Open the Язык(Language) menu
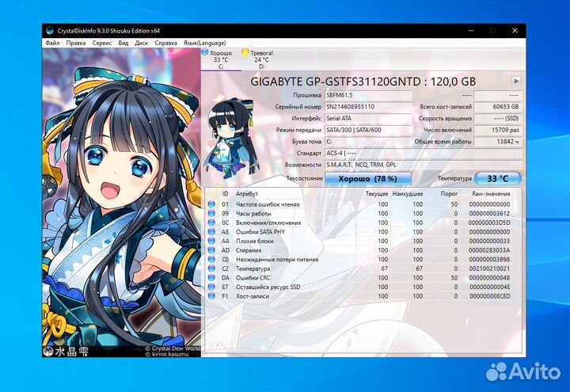This screenshot has height=392, width=570. pyautogui.click(x=205, y=43)
